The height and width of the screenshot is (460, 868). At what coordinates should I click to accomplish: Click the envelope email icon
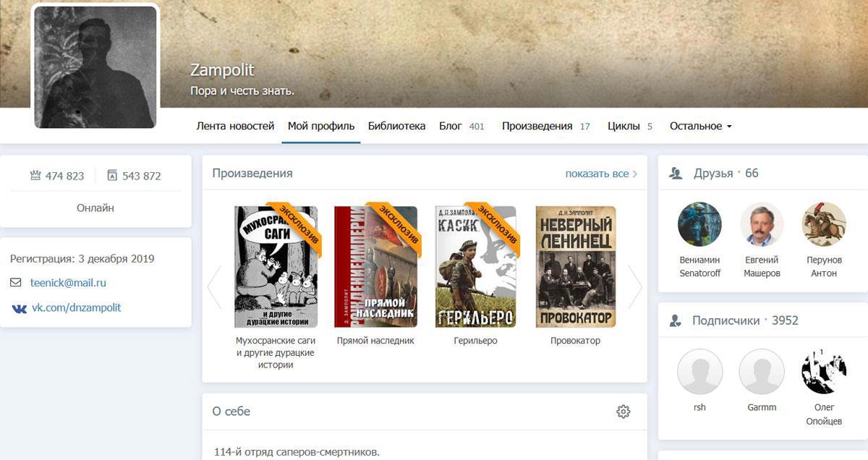point(16,283)
